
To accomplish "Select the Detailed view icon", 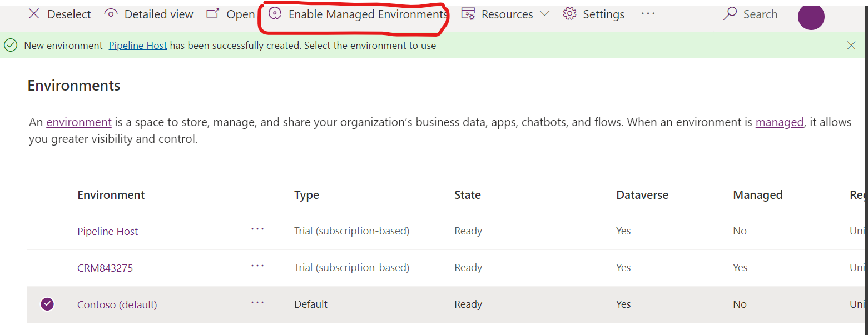I will [x=111, y=14].
